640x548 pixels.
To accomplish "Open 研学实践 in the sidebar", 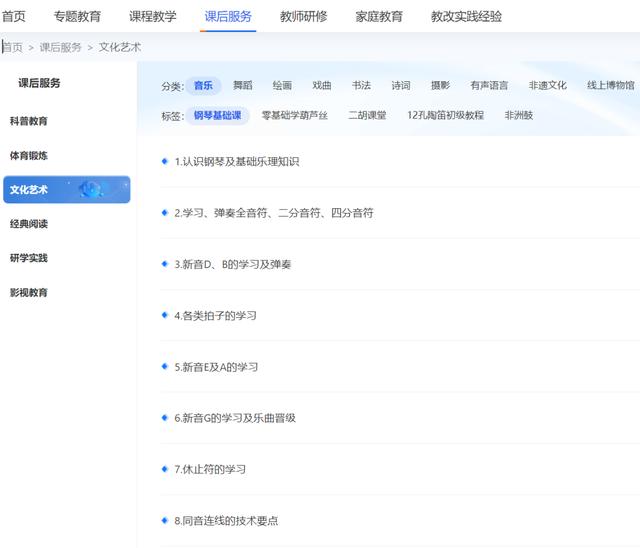I will click(29, 258).
